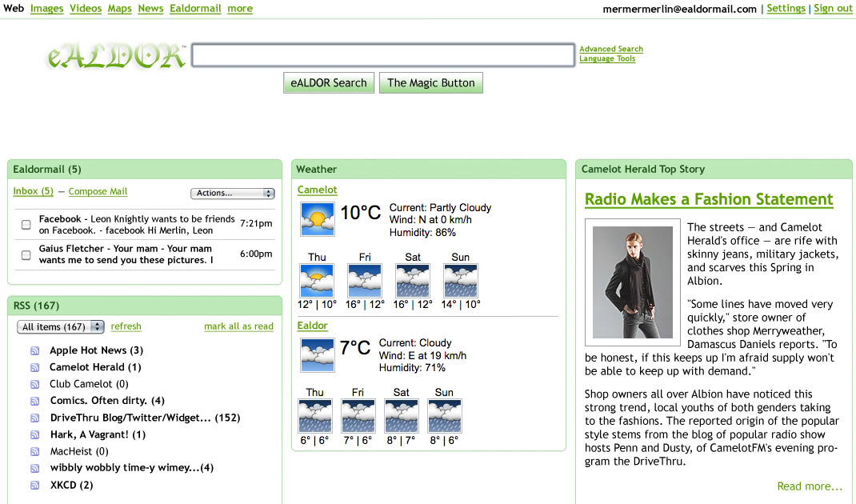Click the RSS icon beside Camelot Herald feed
Screen dimensions: 856x504
pyautogui.click(x=35, y=367)
